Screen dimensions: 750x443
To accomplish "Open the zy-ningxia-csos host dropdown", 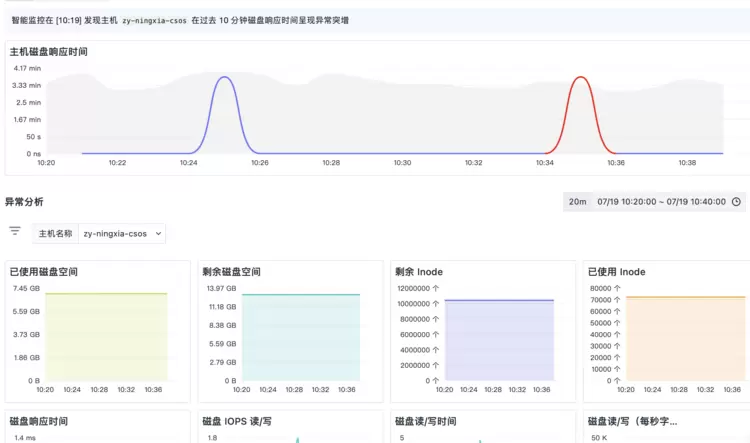I will coord(122,233).
